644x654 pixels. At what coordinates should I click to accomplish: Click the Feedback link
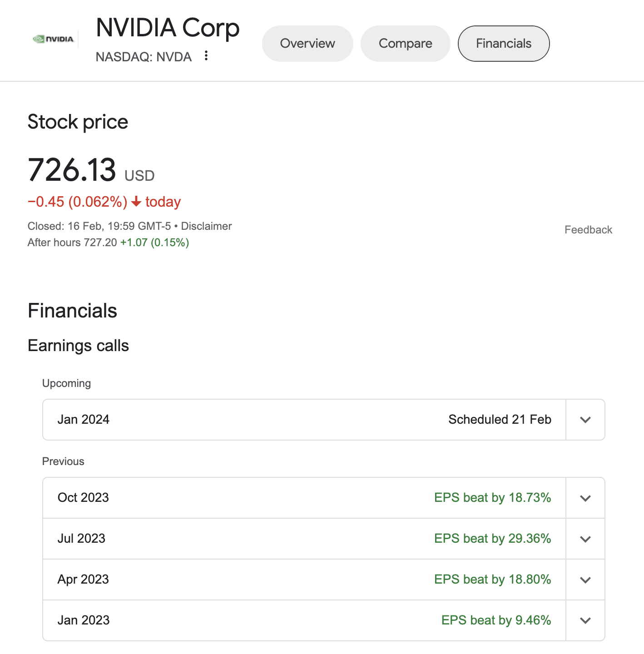(588, 230)
